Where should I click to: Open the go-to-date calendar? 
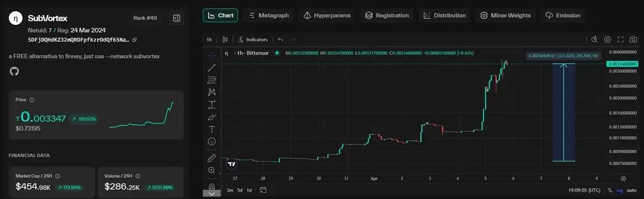click(x=263, y=190)
